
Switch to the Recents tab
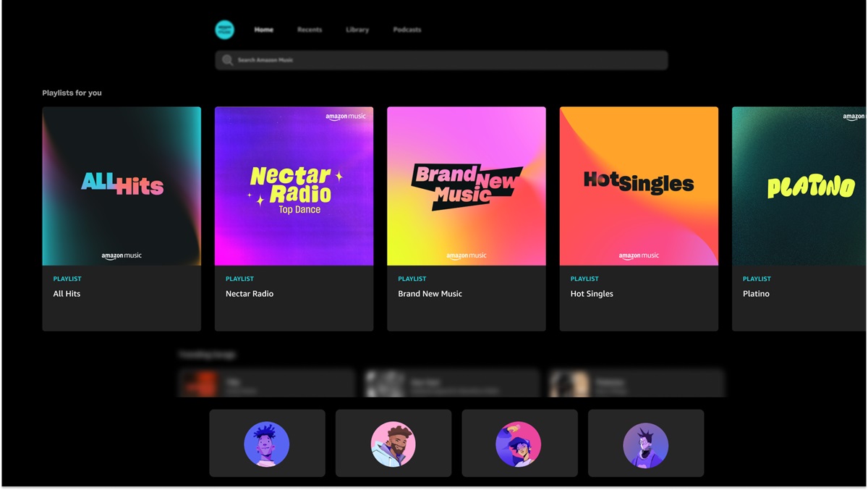310,30
